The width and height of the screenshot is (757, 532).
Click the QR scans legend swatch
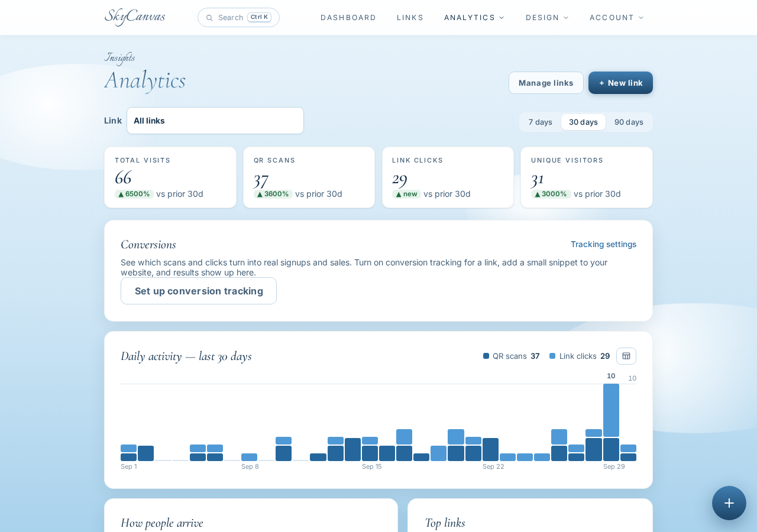pyautogui.click(x=486, y=356)
